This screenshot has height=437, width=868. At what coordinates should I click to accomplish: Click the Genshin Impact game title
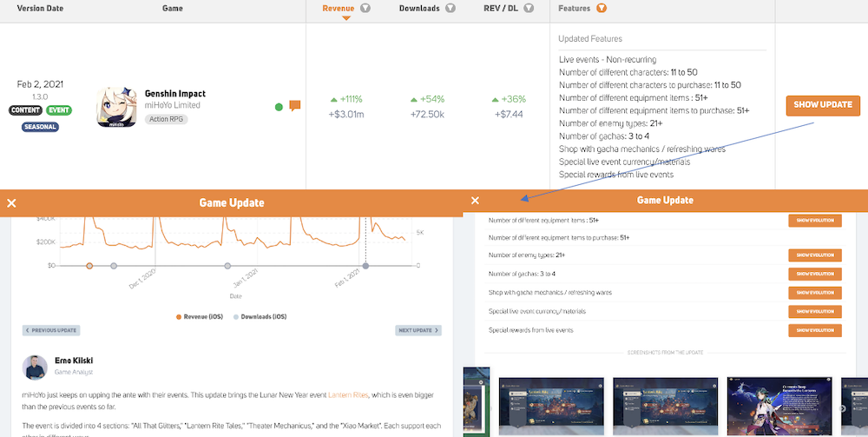click(x=175, y=94)
